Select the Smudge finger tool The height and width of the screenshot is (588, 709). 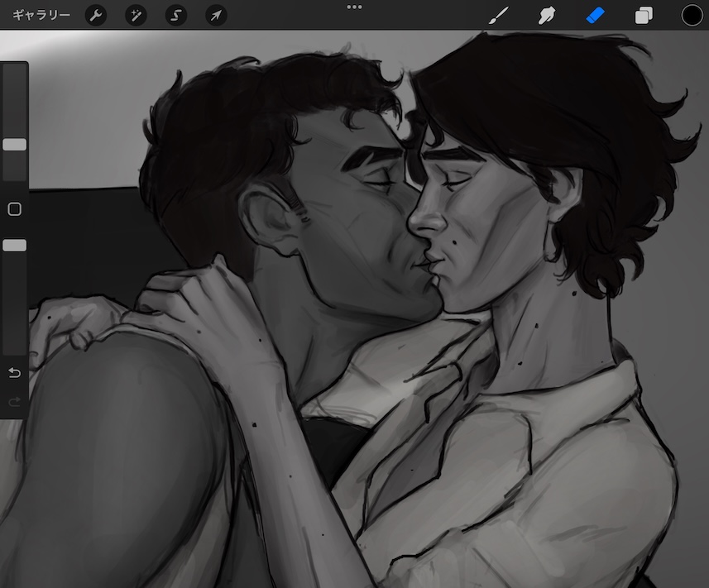546,16
